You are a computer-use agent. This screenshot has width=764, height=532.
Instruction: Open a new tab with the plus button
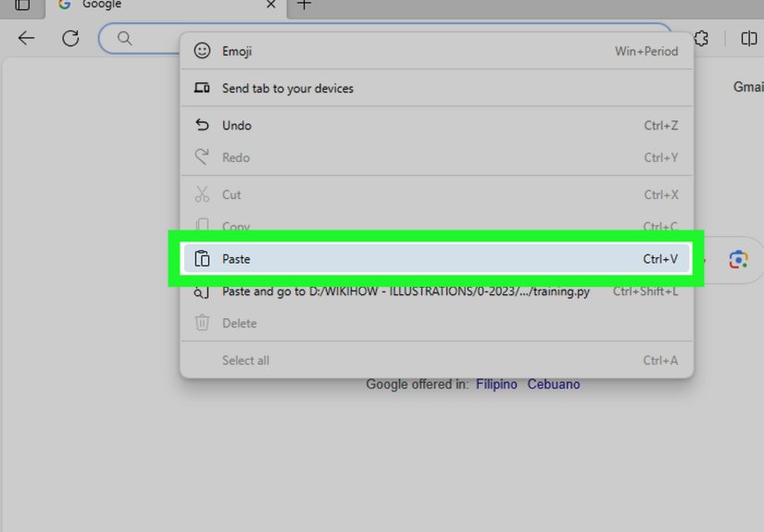pyautogui.click(x=304, y=5)
